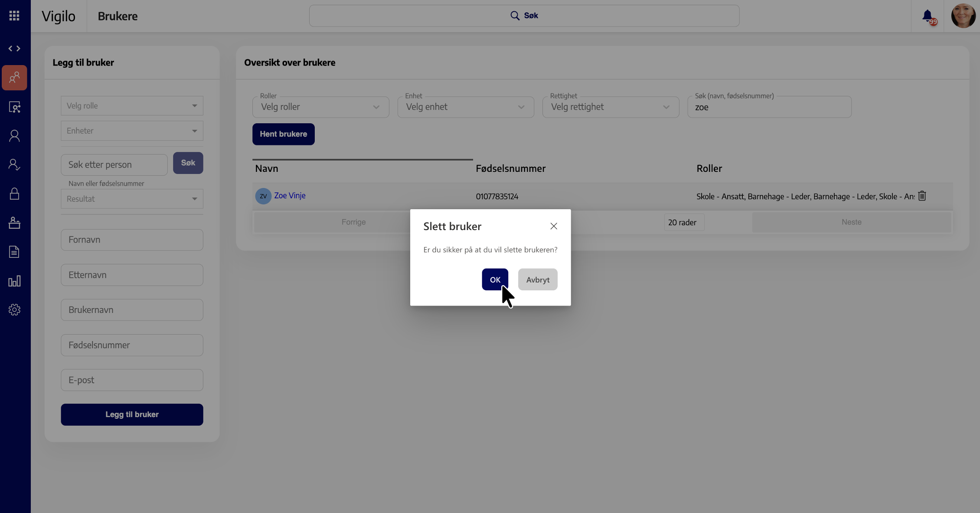Click the search field containing zoe
This screenshot has height=513, width=980.
[769, 107]
